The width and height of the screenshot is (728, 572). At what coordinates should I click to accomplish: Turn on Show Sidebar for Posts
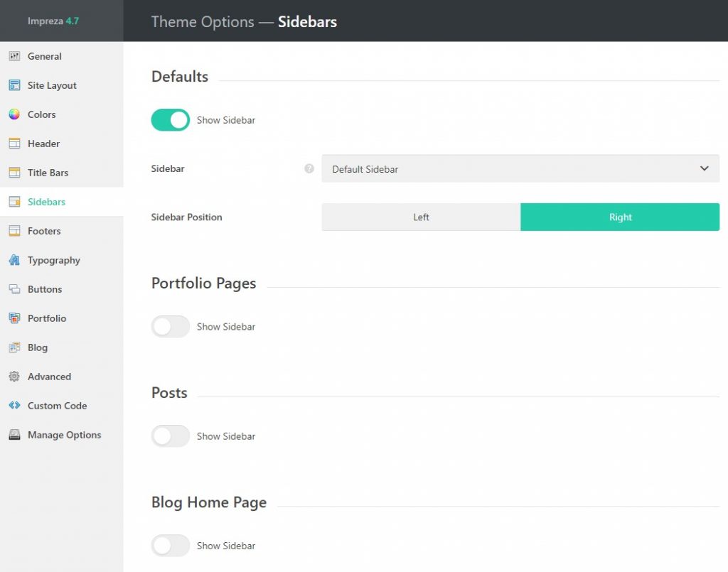tap(171, 436)
